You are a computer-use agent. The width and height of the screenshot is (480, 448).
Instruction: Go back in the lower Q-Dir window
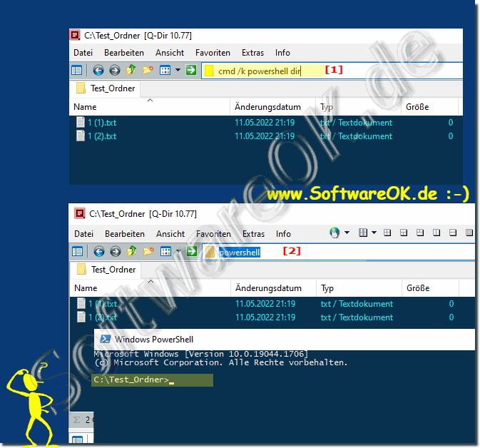(x=99, y=252)
